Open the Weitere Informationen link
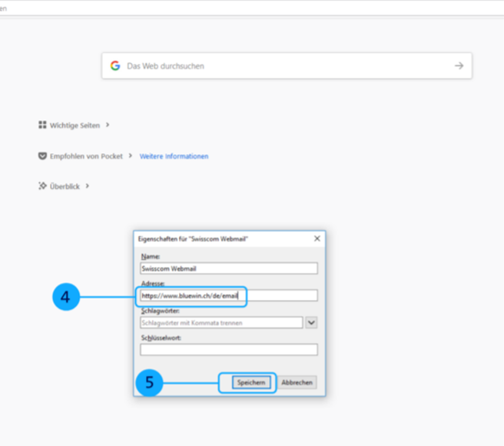The image size is (504, 446). (x=174, y=156)
